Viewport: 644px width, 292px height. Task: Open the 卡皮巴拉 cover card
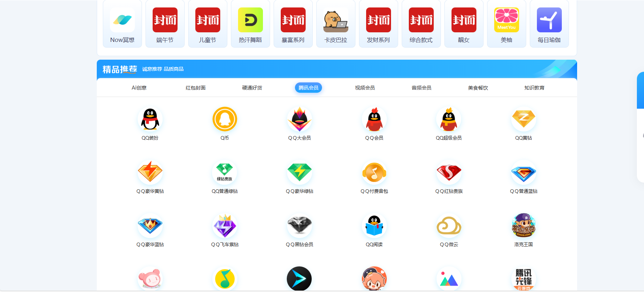click(x=336, y=24)
